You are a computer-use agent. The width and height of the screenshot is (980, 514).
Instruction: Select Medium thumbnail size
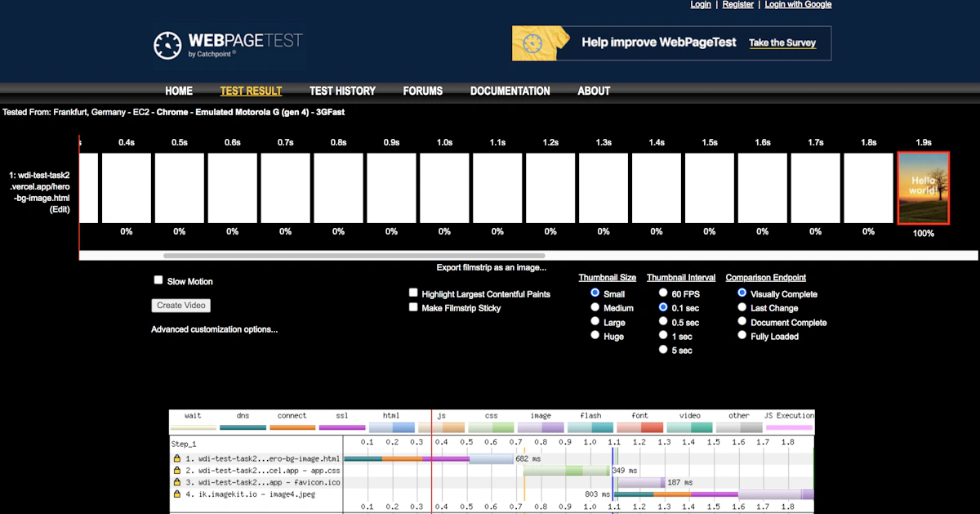(x=595, y=307)
